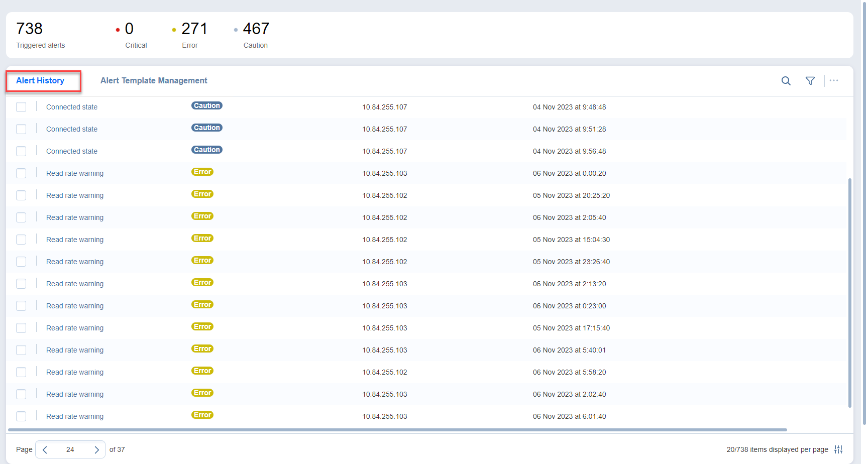The width and height of the screenshot is (868, 464).
Task: Click the page number field showing 24
Action: click(70, 450)
